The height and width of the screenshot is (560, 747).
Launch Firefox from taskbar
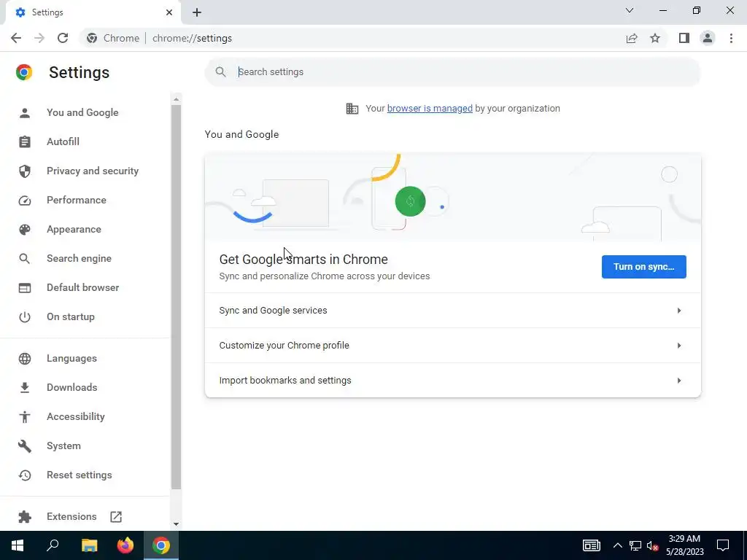point(125,545)
